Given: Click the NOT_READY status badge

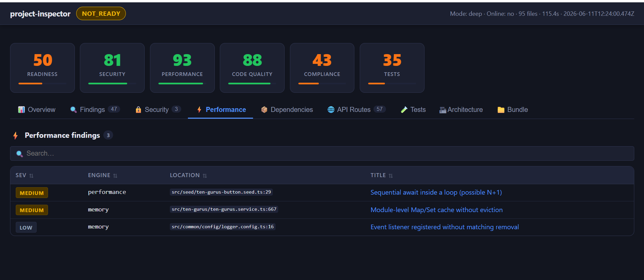Looking at the screenshot, I should click(101, 13).
